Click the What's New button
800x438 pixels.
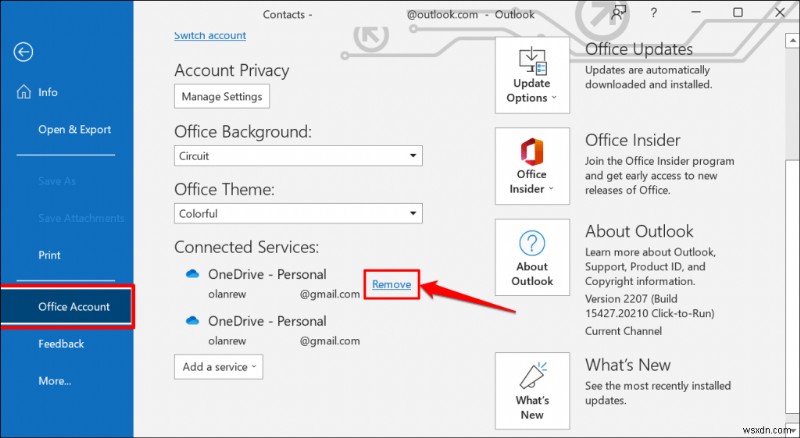click(532, 391)
